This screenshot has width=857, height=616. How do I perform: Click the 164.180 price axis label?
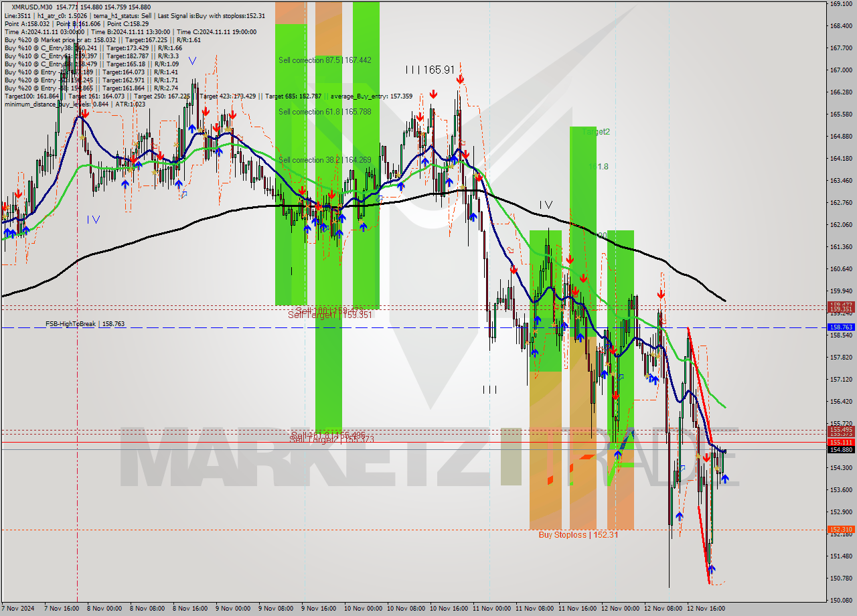coord(841,159)
